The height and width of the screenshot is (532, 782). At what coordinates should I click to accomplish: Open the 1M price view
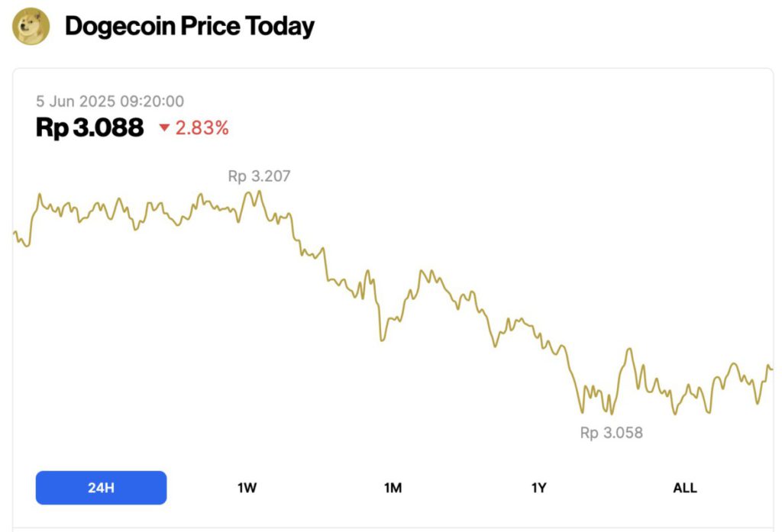(x=393, y=487)
